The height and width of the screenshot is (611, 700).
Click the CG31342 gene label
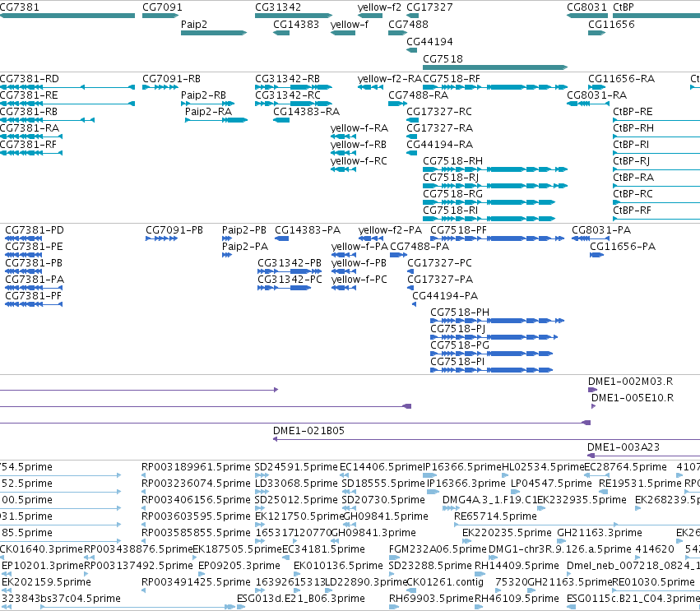pyautogui.click(x=278, y=7)
